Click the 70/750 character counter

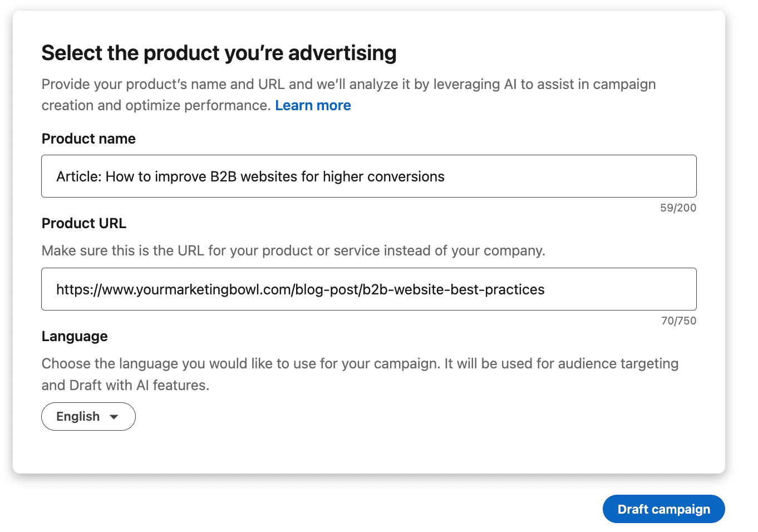[679, 320]
